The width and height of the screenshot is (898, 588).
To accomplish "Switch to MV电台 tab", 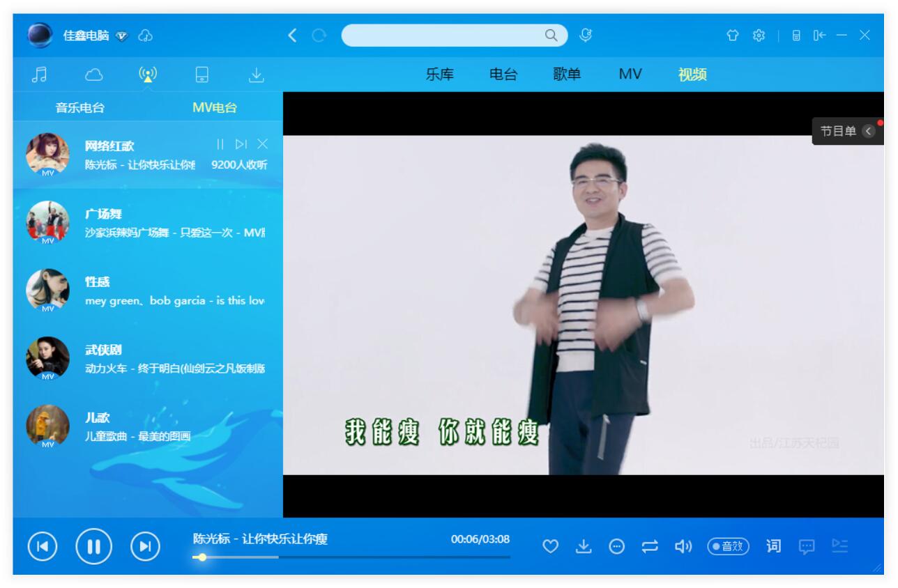I will click(x=215, y=108).
